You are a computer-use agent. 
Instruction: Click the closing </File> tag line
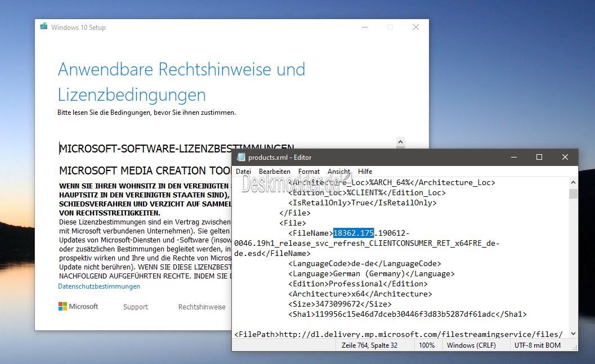(295, 213)
